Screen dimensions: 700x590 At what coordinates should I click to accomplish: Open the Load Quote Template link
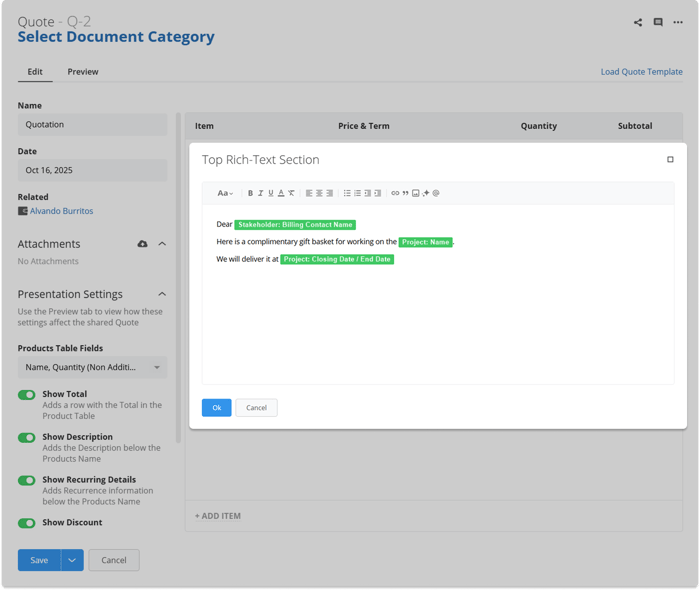tap(641, 72)
